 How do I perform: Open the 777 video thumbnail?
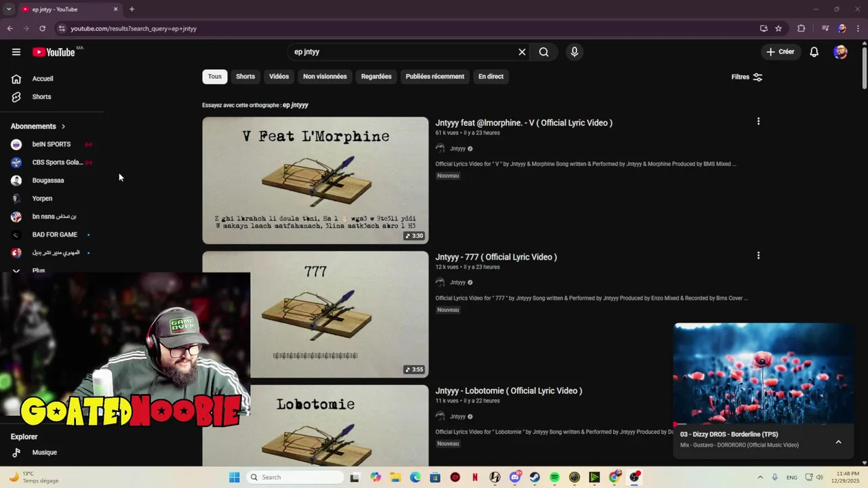315,314
